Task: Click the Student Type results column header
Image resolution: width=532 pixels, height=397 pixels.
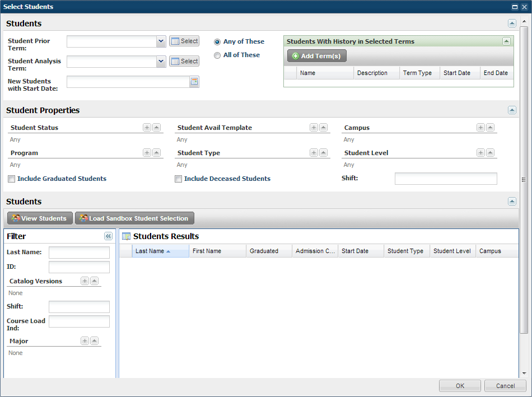Action: pos(407,251)
